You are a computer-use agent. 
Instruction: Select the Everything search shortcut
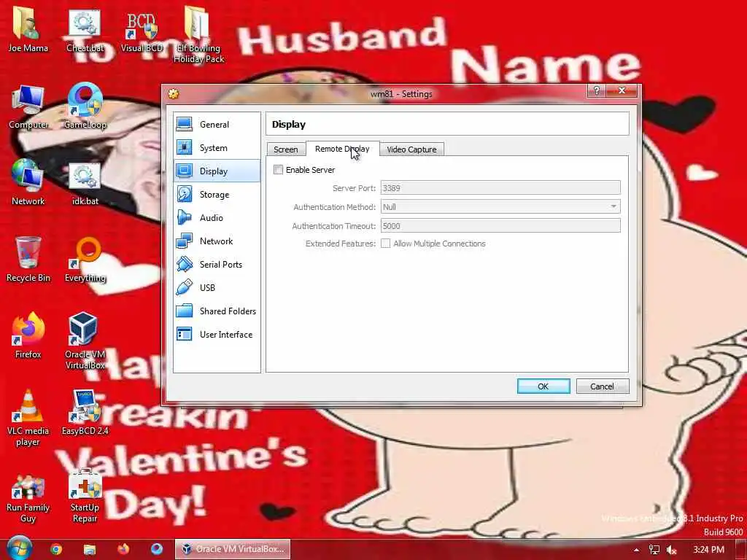pos(85,260)
